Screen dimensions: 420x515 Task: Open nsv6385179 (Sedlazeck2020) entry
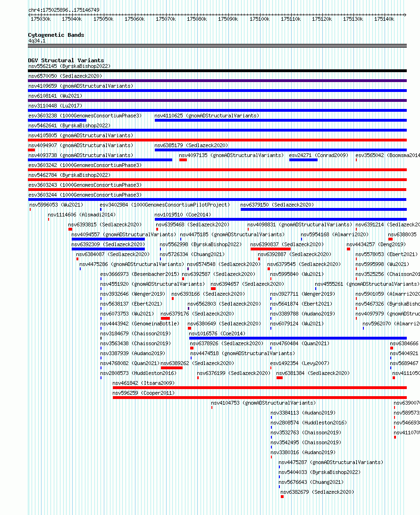(191, 145)
